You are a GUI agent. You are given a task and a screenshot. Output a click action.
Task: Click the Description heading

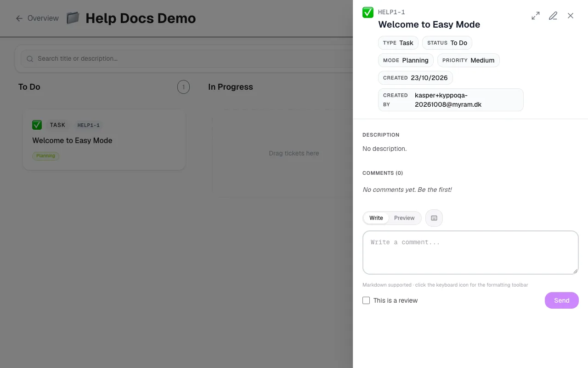point(381,135)
